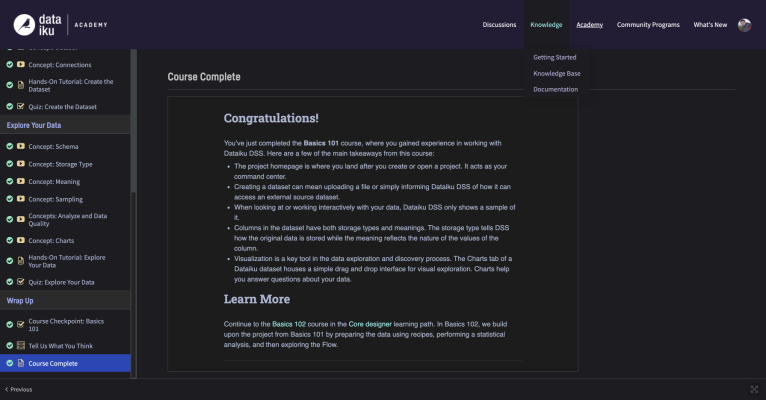This screenshot has height=400, width=766.
Task: Open the Knowledge menu
Action: pos(546,25)
